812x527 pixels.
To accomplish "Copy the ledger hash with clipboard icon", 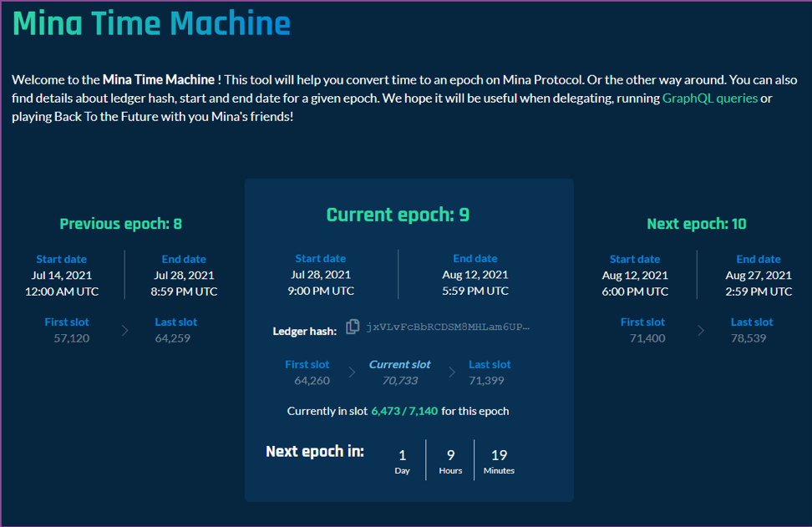I will click(353, 327).
